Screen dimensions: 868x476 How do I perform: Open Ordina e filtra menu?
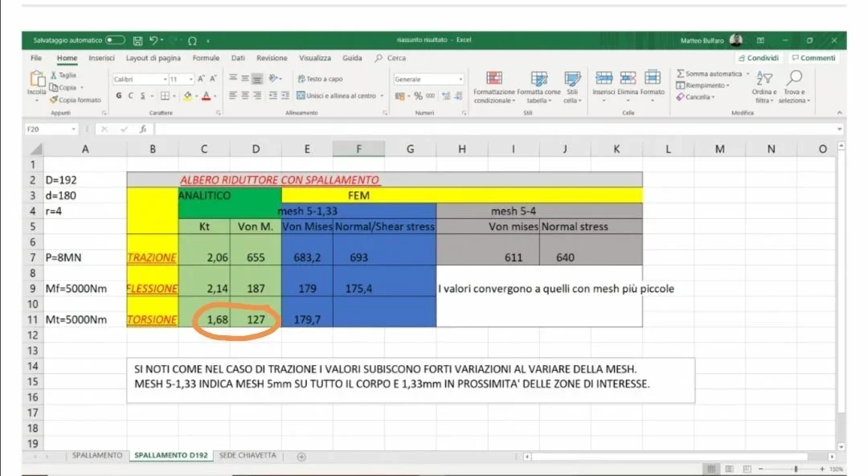point(764,88)
